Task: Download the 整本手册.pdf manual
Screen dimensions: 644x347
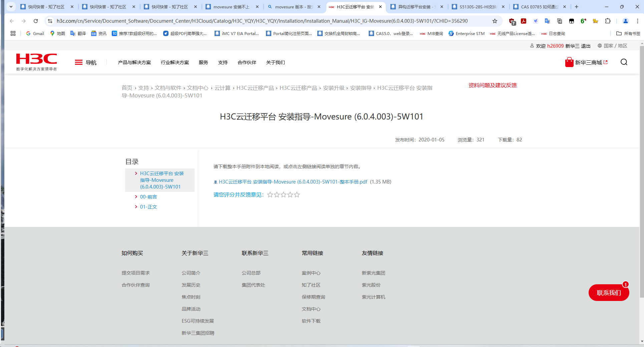Action: pyautogui.click(x=293, y=182)
